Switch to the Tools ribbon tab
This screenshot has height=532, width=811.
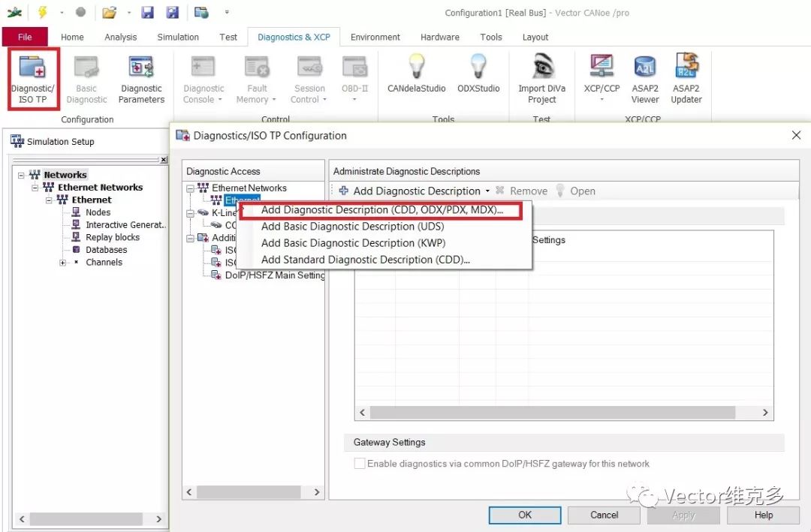[491, 38]
